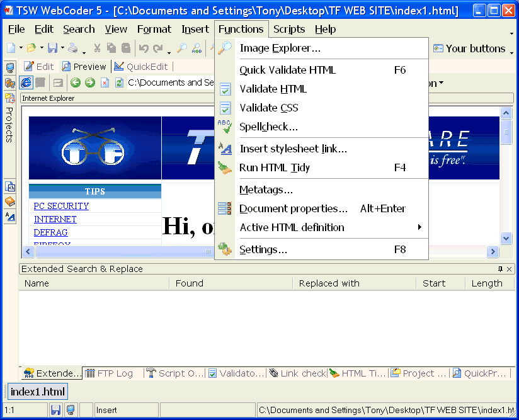The height and width of the screenshot is (420, 519).
Task: Expand the Save dropdown arrow
Action: pyautogui.click(x=62, y=48)
